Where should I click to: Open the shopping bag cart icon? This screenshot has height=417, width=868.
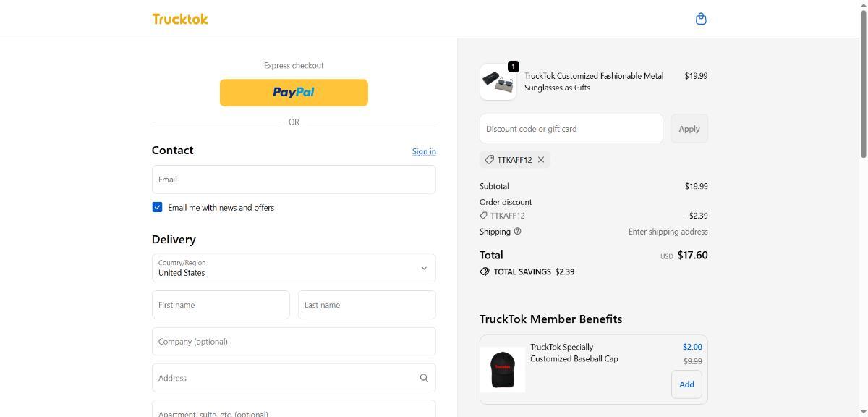click(700, 19)
